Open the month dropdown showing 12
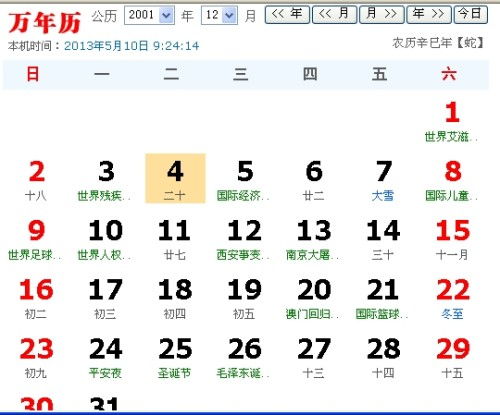The image size is (500, 415). click(219, 15)
